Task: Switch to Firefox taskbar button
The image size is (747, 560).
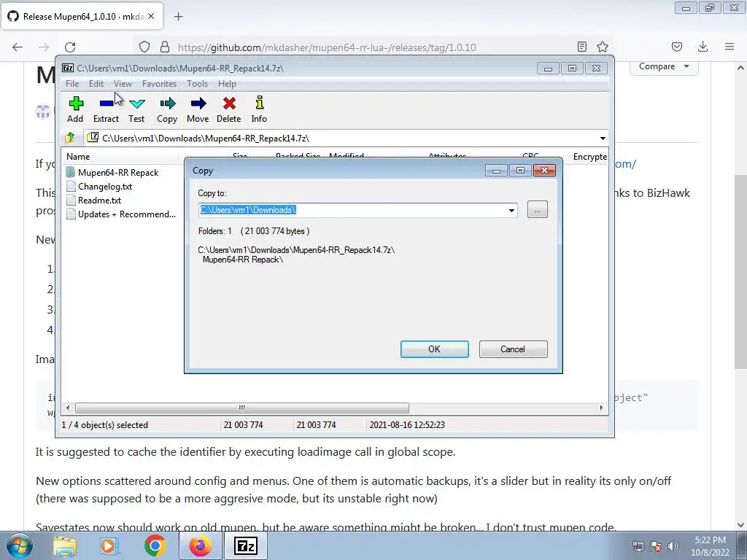Action: click(201, 545)
